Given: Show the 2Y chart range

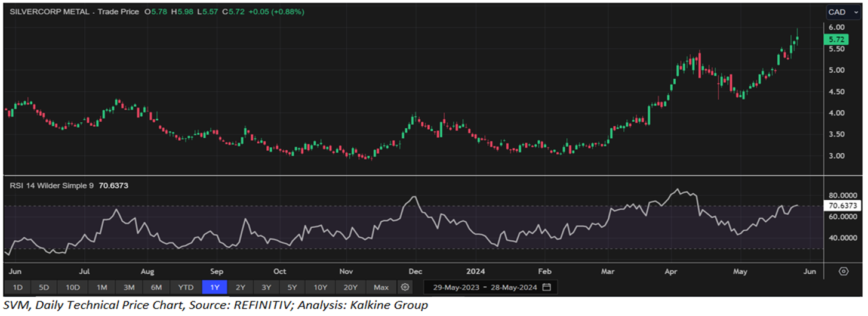Looking at the screenshot, I should pos(240,287).
